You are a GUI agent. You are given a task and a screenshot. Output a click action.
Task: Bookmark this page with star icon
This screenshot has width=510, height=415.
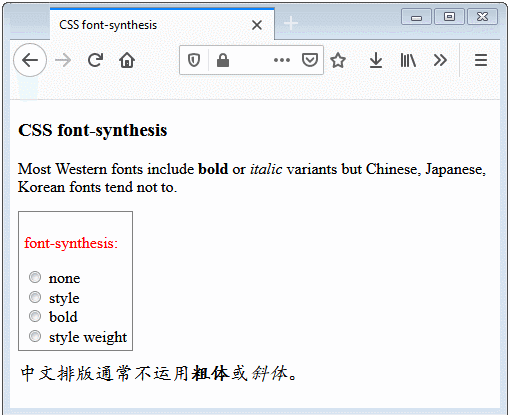point(338,60)
